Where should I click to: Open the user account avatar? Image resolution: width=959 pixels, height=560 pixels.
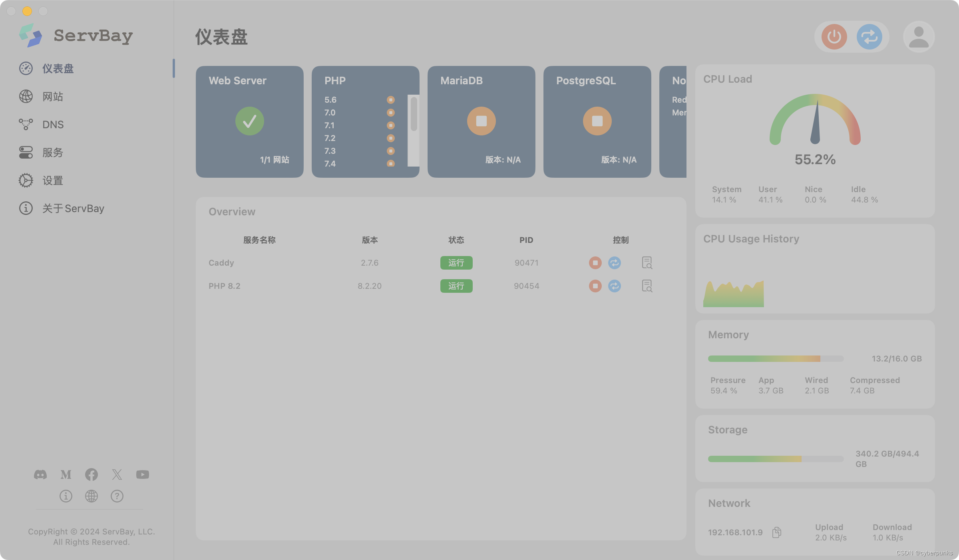[919, 37]
